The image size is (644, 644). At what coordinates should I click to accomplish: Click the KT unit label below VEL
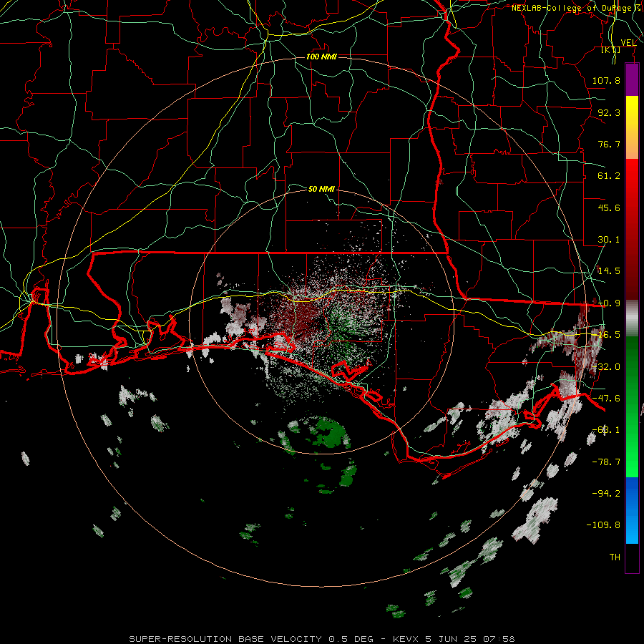click(x=611, y=50)
